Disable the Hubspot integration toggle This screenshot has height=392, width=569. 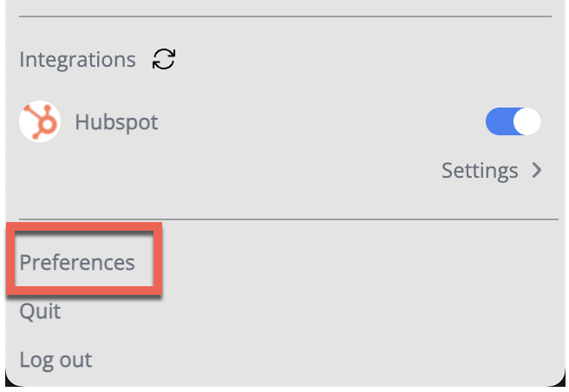[x=513, y=122]
